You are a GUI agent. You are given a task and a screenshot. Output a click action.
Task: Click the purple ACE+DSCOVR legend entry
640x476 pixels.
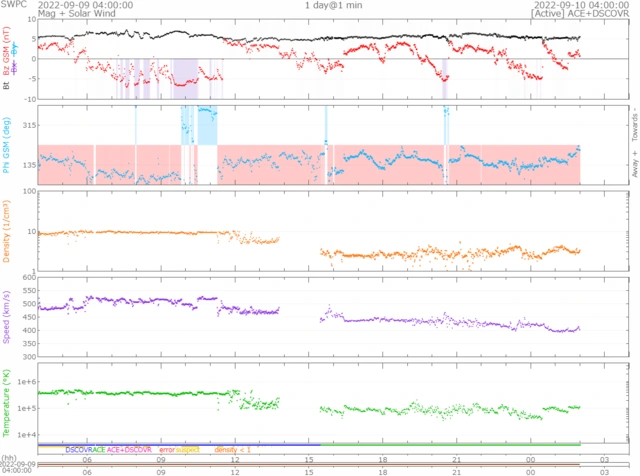click(130, 450)
